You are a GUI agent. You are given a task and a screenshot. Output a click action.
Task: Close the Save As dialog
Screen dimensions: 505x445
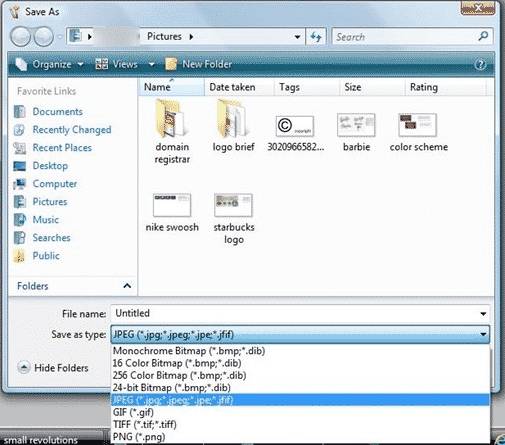(478, 7)
